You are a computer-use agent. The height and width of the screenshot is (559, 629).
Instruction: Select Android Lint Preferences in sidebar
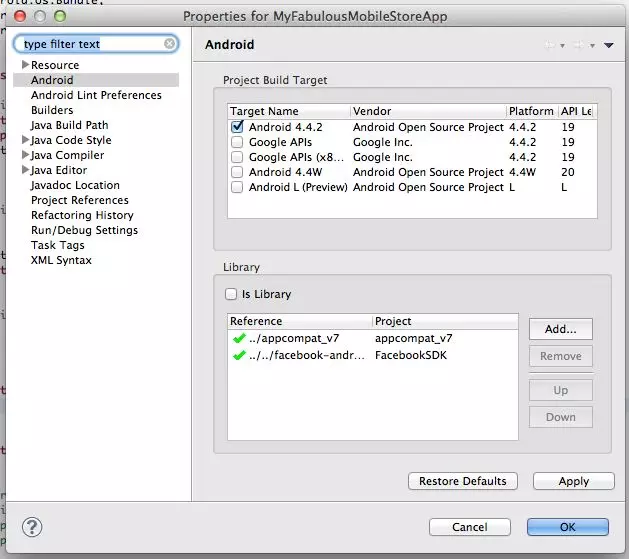(x=96, y=95)
